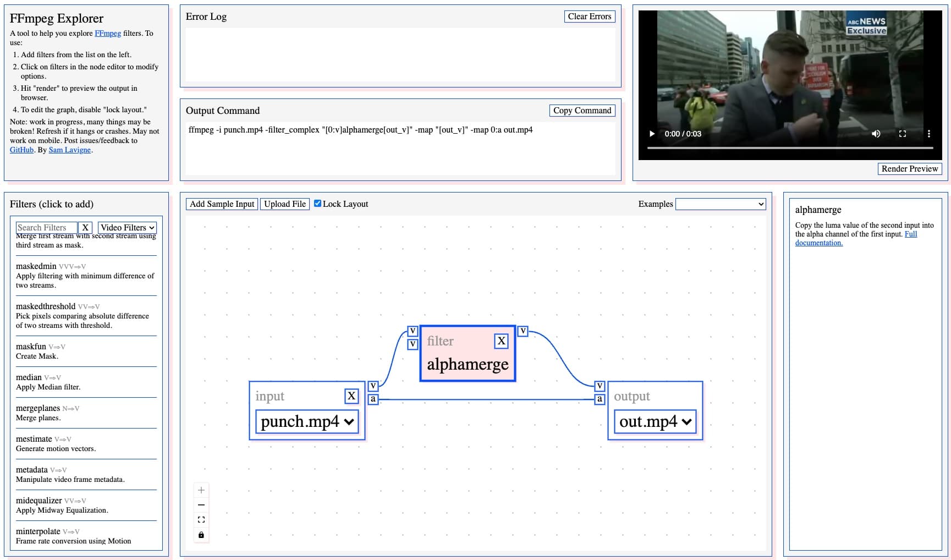Click the Search Filters input field

pyautogui.click(x=46, y=227)
